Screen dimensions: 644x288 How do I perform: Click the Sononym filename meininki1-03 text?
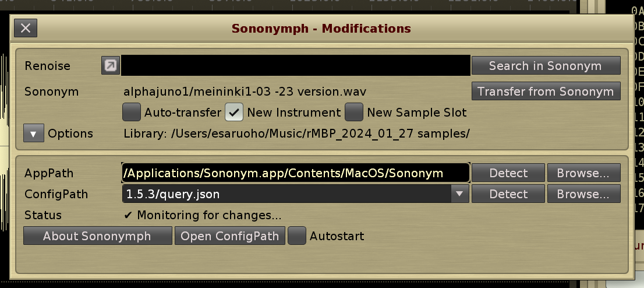245,92
